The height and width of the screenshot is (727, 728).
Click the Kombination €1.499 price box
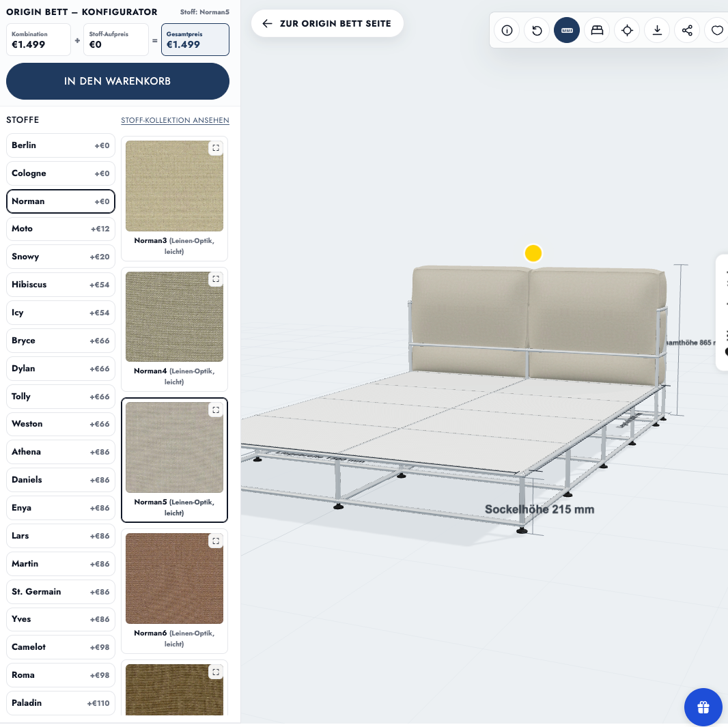coord(38,40)
